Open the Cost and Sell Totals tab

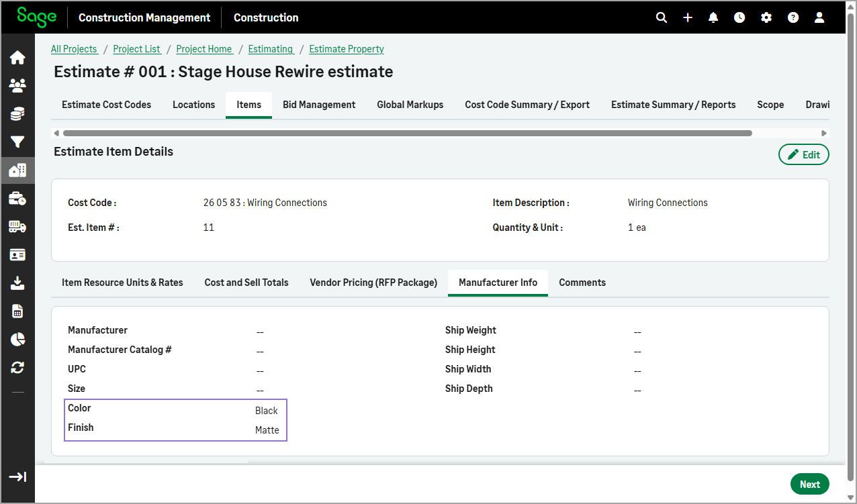246,283
